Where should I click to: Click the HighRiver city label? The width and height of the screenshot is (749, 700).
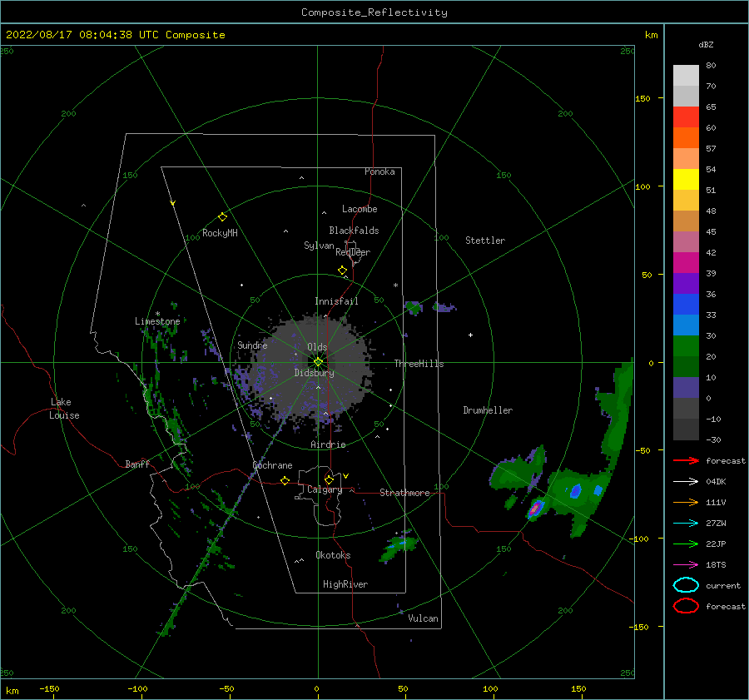345,584
